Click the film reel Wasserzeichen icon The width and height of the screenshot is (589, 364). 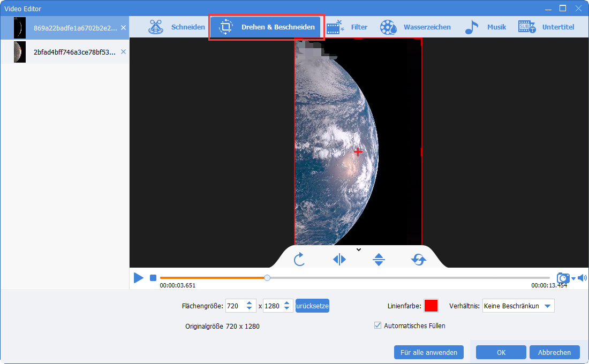[x=388, y=27]
